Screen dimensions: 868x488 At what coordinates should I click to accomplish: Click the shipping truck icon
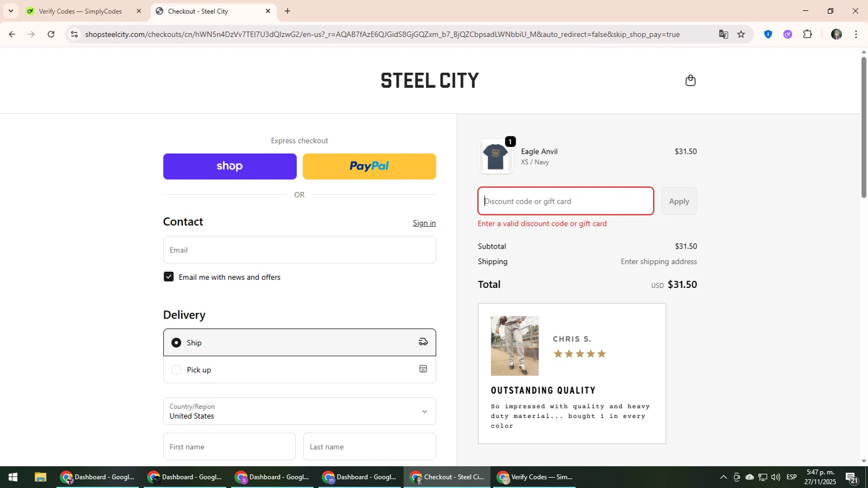(423, 342)
